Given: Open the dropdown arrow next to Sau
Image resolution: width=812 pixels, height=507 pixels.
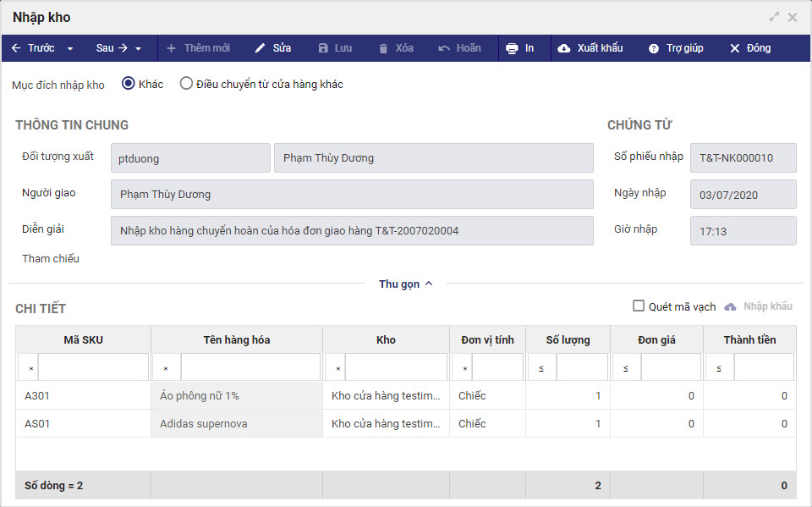Looking at the screenshot, I should click(139, 48).
